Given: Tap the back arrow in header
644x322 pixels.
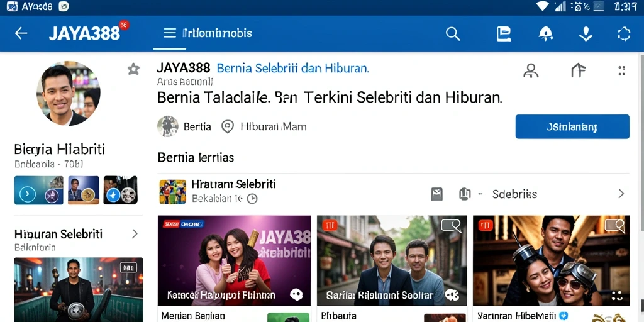Looking at the screenshot, I should point(21,33).
